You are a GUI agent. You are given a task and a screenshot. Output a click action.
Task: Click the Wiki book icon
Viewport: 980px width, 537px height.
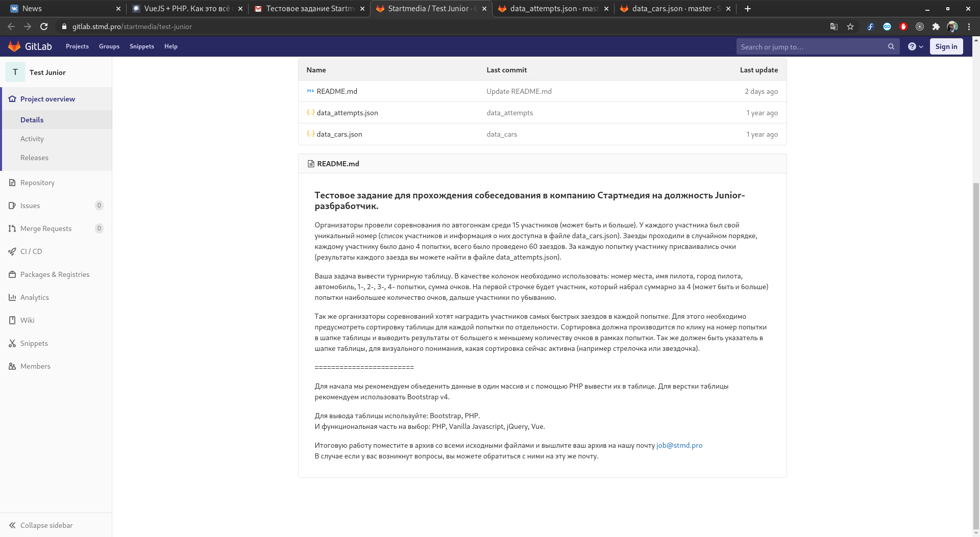pos(12,320)
